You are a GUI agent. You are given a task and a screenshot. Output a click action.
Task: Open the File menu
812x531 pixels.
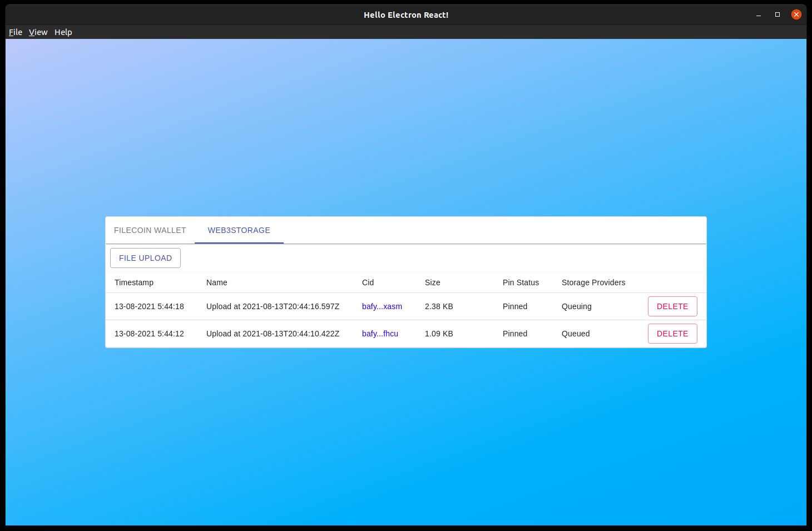16,32
